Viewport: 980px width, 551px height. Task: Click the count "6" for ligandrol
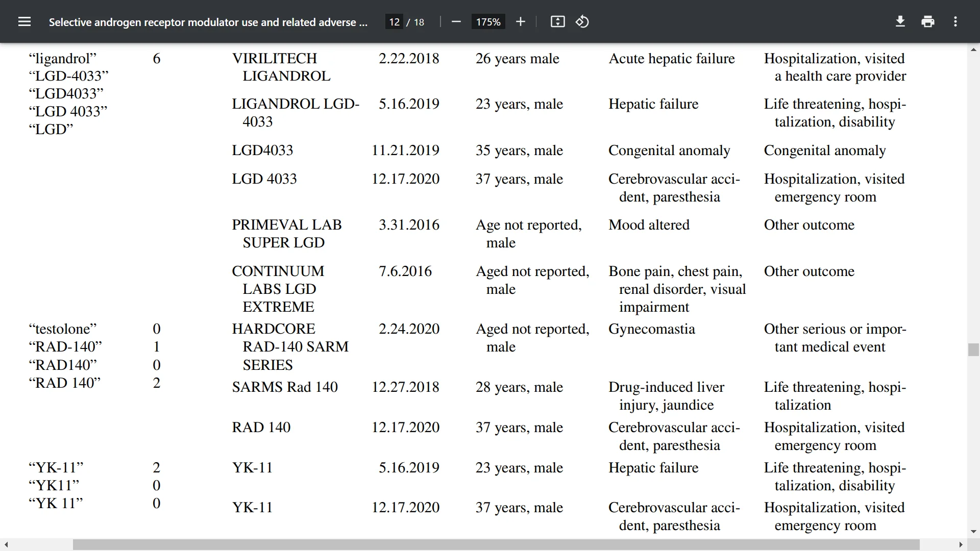[157, 59]
